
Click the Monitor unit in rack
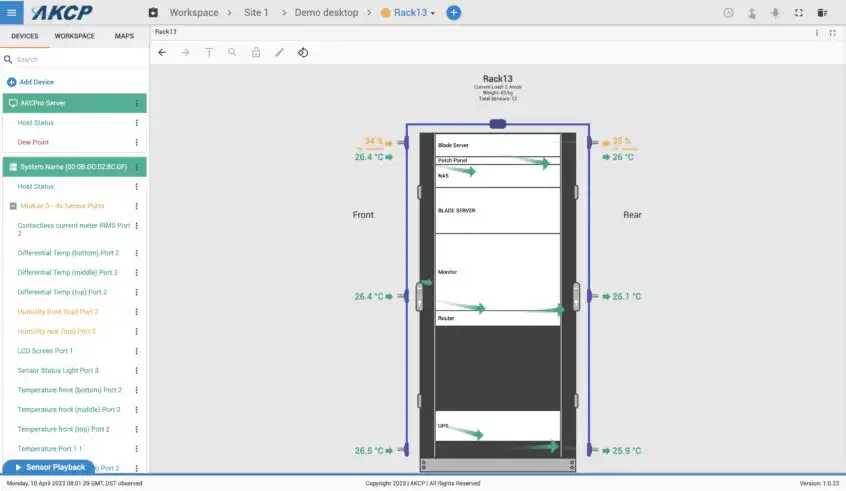497,272
